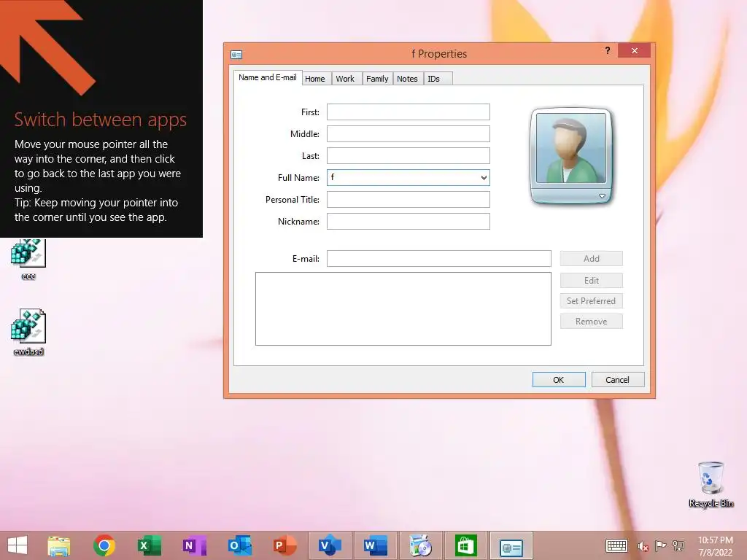Open Excel from the taskbar
The height and width of the screenshot is (560, 747).
coord(149,545)
